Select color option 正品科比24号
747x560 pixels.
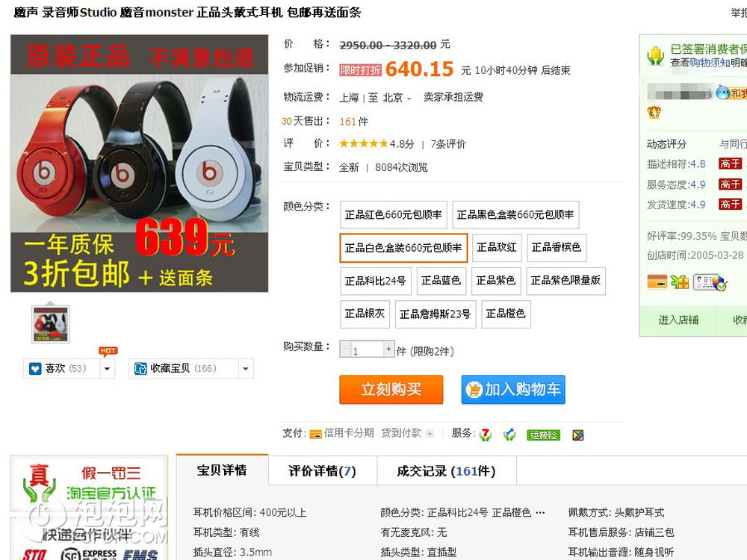tap(376, 281)
